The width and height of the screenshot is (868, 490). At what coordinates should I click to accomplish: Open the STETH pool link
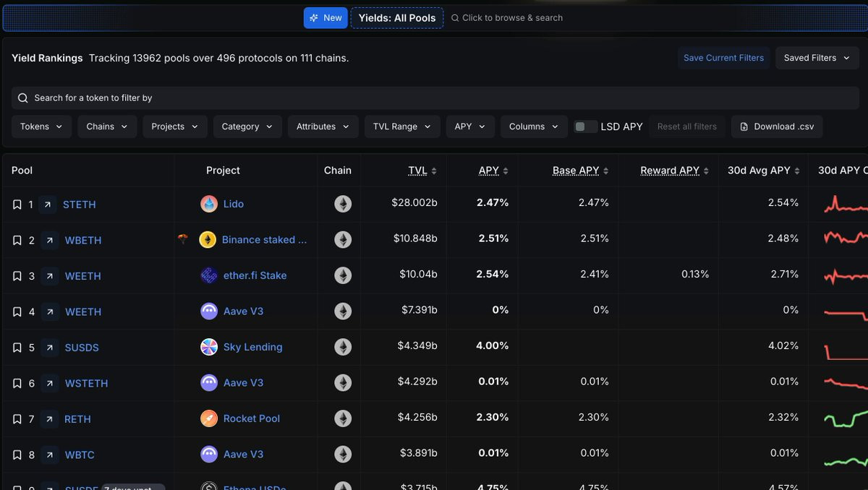[80, 205]
